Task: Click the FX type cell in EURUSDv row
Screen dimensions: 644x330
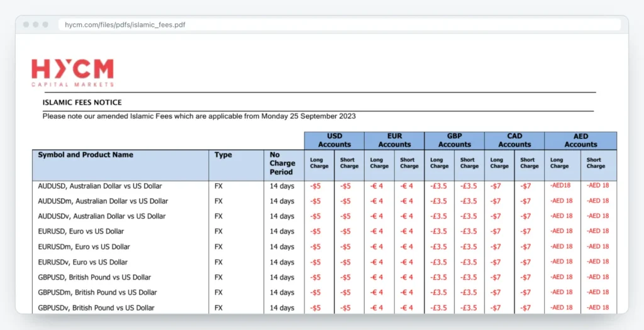Action: coord(218,262)
